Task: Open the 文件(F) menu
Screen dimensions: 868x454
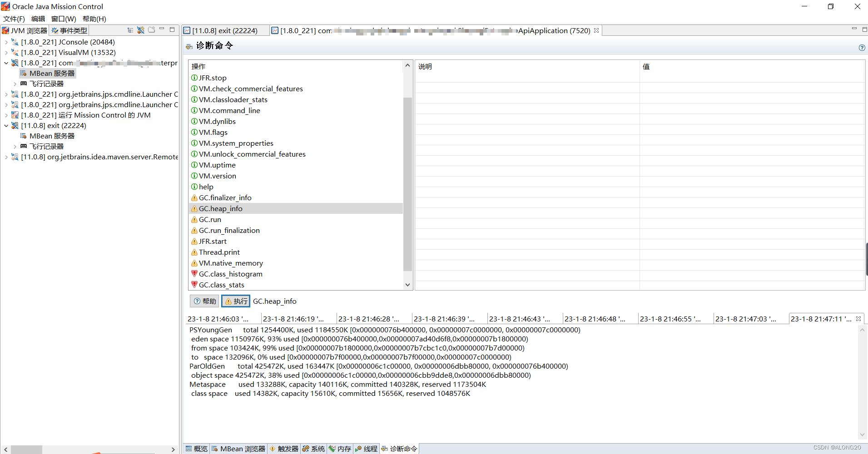Action: pyautogui.click(x=14, y=19)
